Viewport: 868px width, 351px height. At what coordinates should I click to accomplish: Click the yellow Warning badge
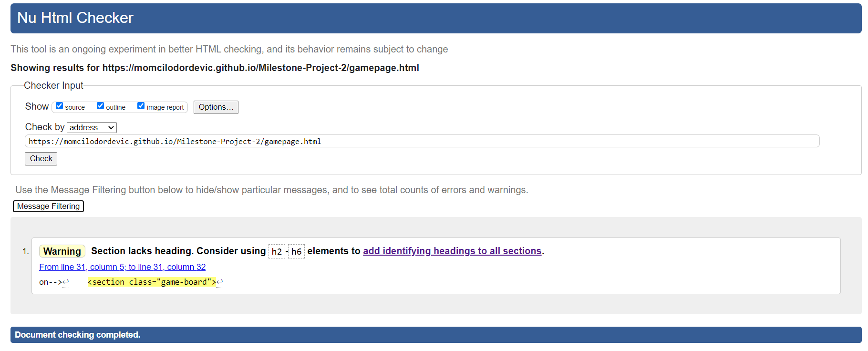pos(62,251)
